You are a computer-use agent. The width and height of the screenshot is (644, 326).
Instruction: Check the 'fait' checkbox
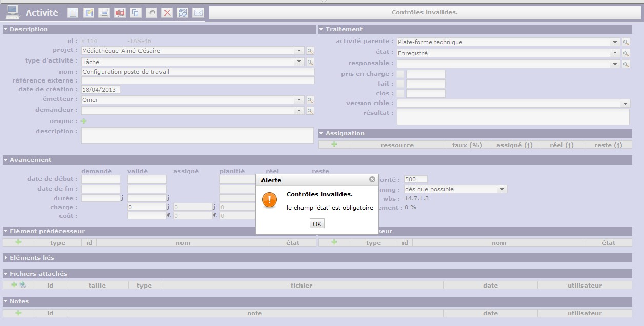400,84
